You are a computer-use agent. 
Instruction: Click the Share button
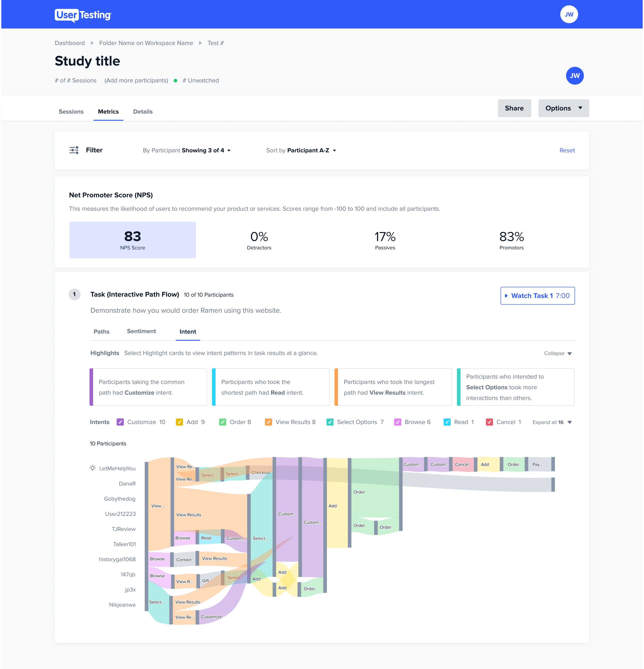pyautogui.click(x=514, y=108)
